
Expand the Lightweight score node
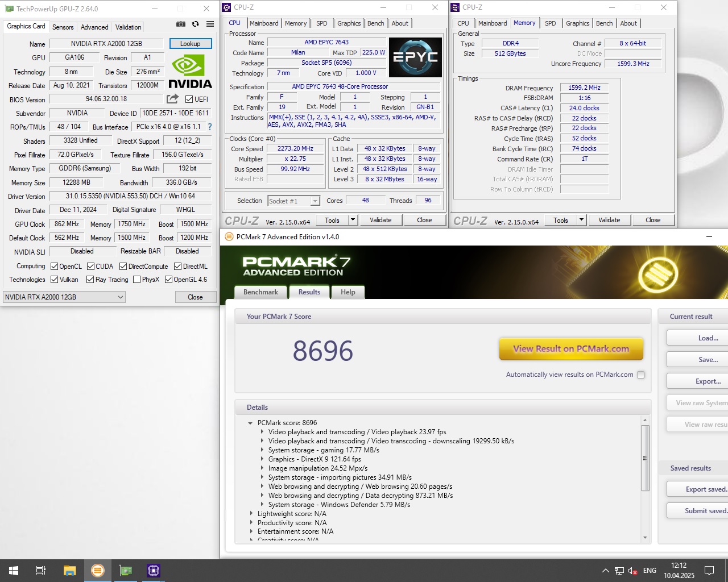tap(251, 514)
